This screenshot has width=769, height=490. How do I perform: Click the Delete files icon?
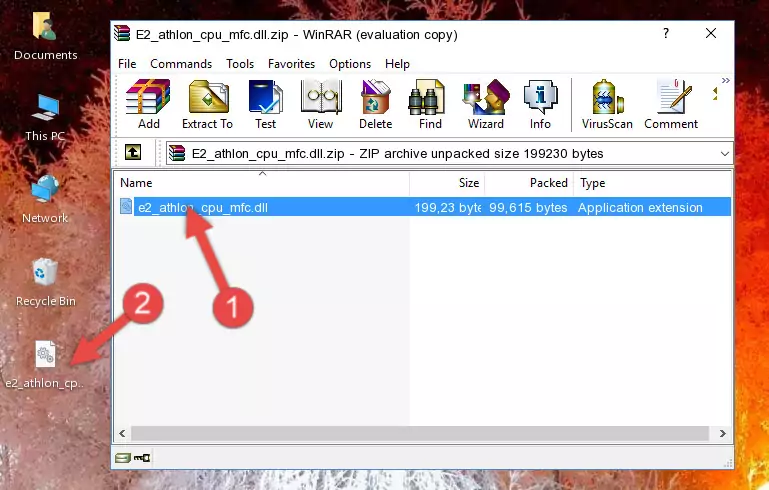(x=375, y=104)
